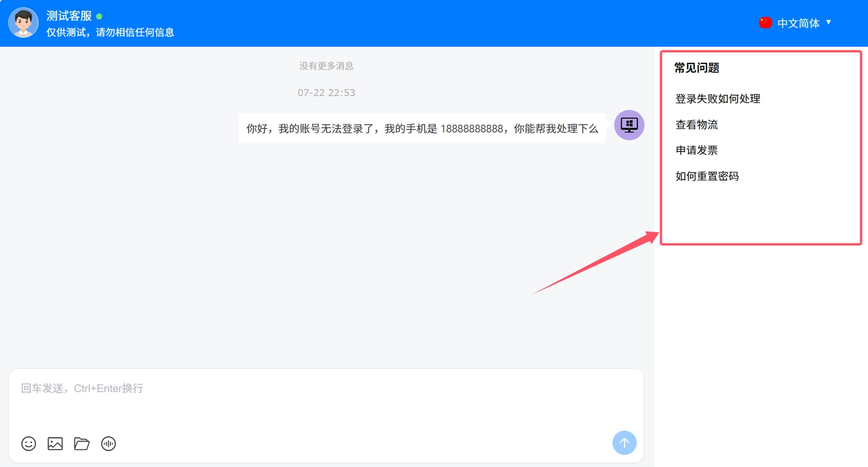Click the 没有更多消息 notice
The width and height of the screenshot is (868, 467).
(327, 66)
